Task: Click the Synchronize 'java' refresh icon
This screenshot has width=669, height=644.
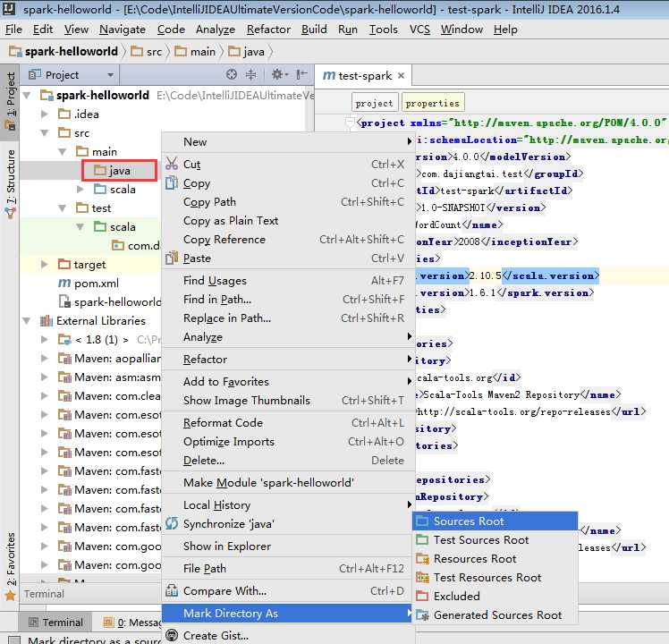Action: [172, 523]
